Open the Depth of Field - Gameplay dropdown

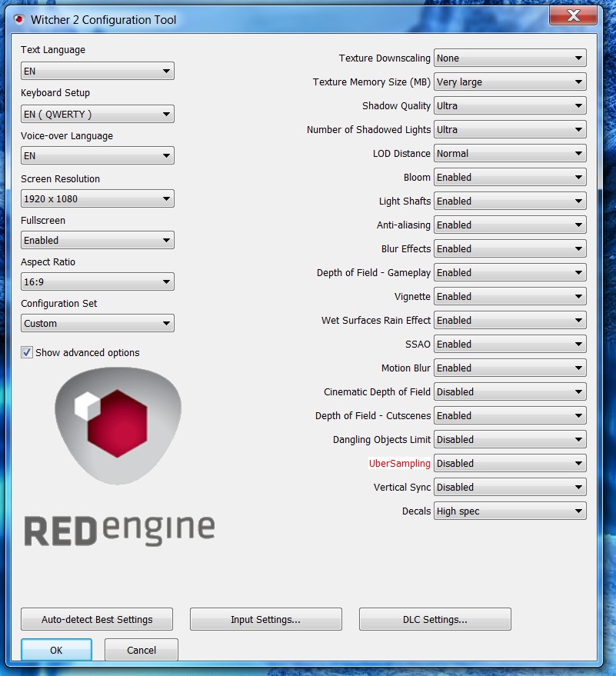point(510,273)
